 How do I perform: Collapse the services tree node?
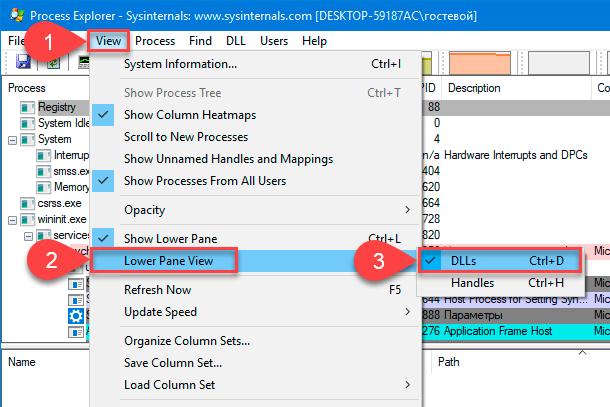coord(28,236)
